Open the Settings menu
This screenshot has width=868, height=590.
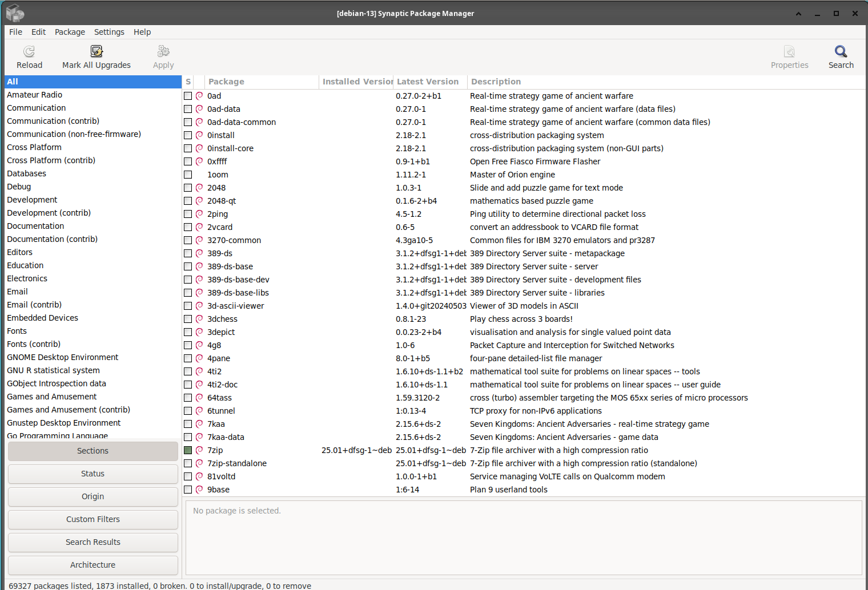(109, 32)
